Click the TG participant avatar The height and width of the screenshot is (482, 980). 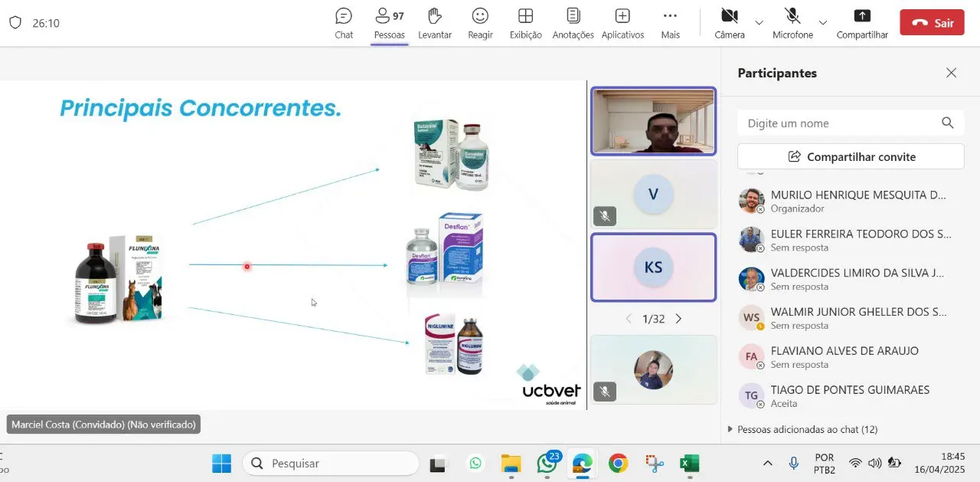[751, 395]
